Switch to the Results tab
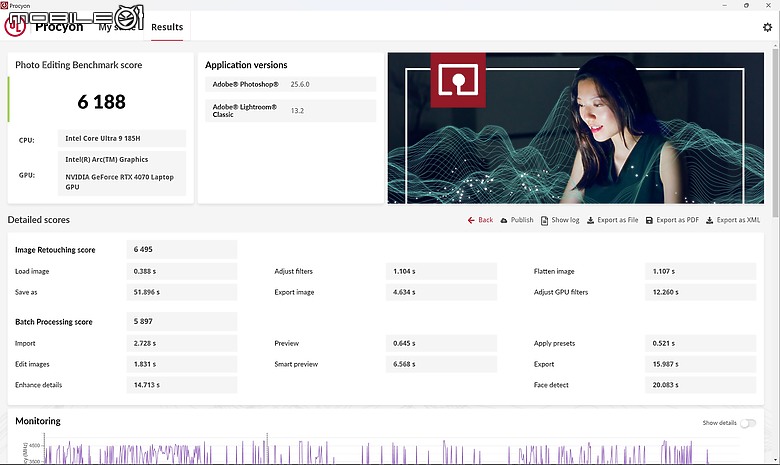Image resolution: width=780 pixels, height=465 pixels. tap(167, 27)
